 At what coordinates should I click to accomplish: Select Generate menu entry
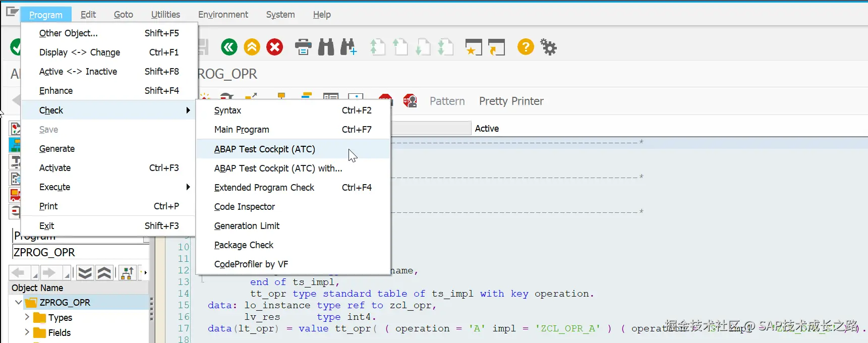coord(109,149)
